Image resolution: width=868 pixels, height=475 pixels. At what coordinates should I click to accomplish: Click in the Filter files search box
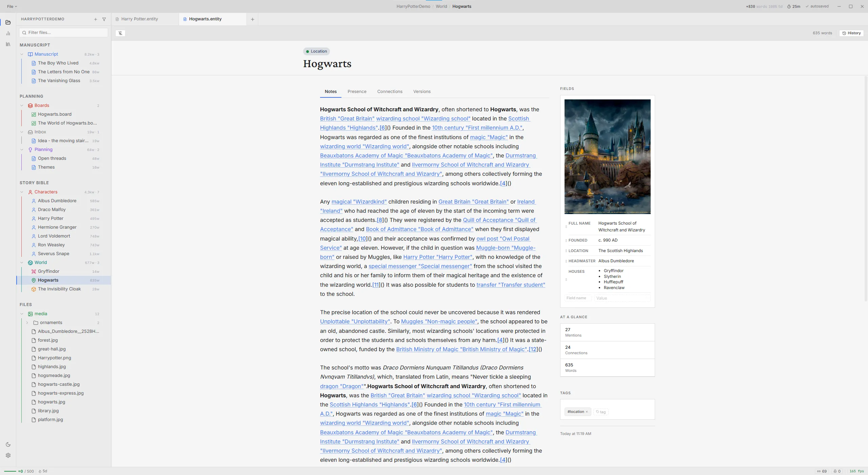coord(64,33)
